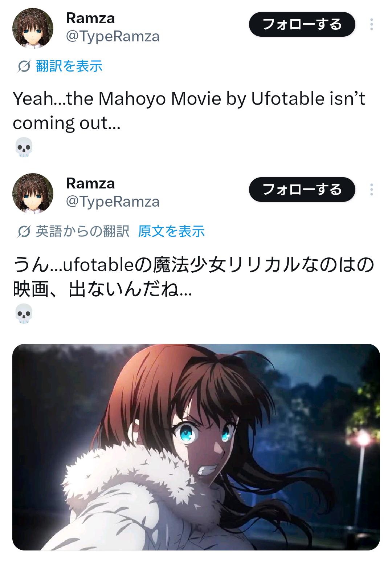The height and width of the screenshot is (561, 392).
Task: Open the attached anime girl image
Action: pyautogui.click(x=196, y=447)
